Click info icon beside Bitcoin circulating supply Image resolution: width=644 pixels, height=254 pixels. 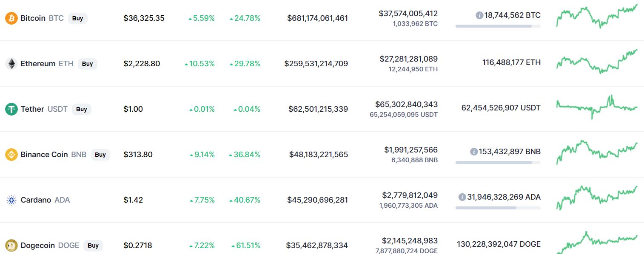click(x=479, y=15)
